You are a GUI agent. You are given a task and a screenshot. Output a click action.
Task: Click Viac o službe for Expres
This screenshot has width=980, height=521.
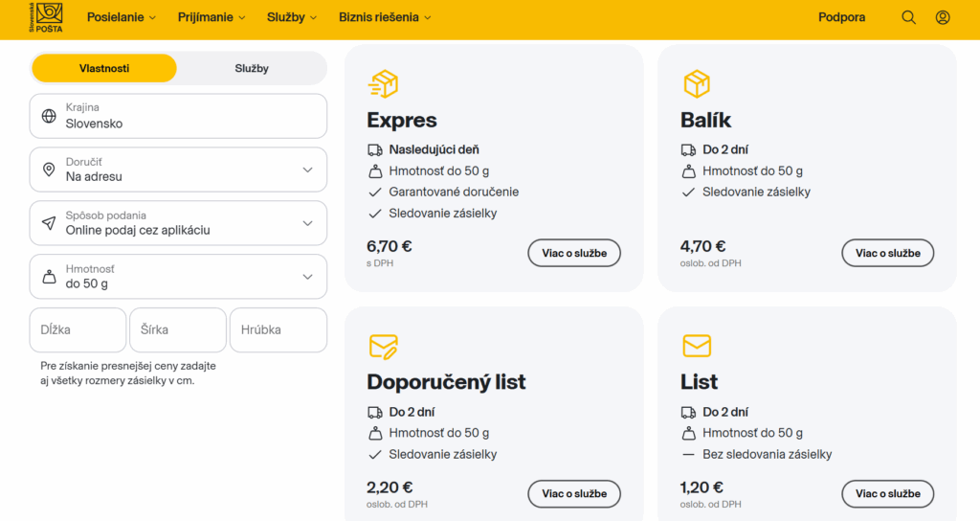point(574,253)
